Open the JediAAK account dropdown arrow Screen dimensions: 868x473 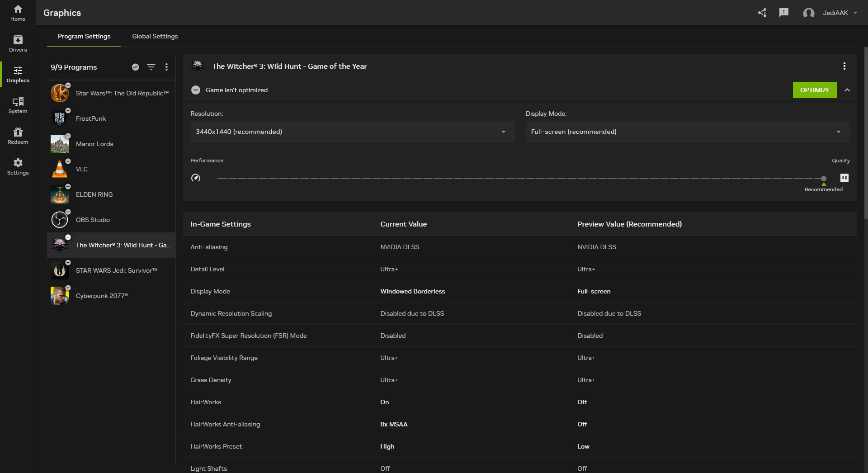pyautogui.click(x=855, y=13)
